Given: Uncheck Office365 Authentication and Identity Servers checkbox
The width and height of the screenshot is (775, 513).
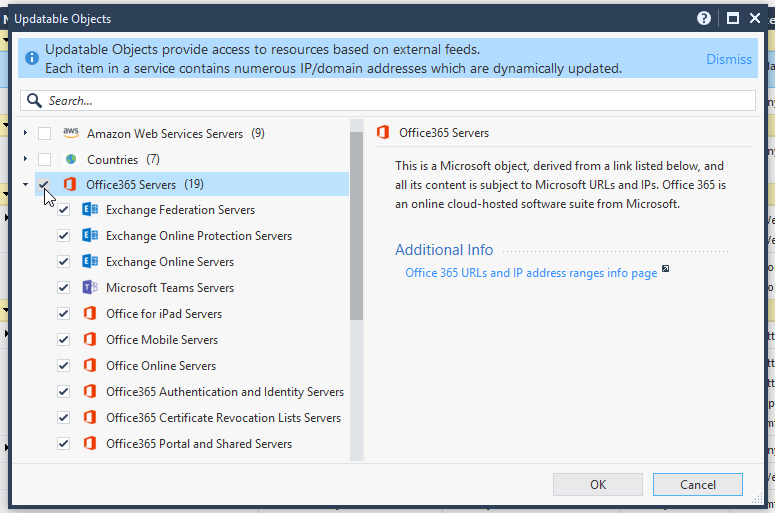Looking at the screenshot, I should (63, 391).
